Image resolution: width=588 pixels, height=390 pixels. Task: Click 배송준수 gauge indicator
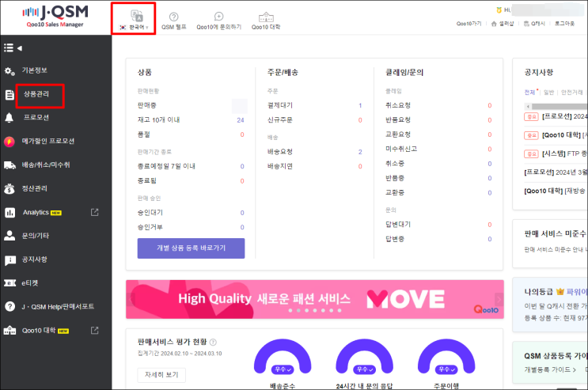coord(283,357)
